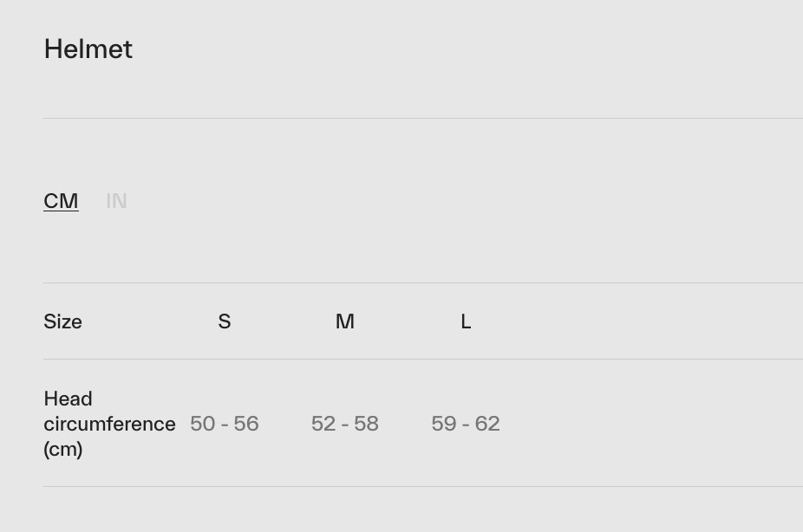The image size is (803, 532).
Task: Toggle measurements to inches with IN
Action: coord(116,201)
